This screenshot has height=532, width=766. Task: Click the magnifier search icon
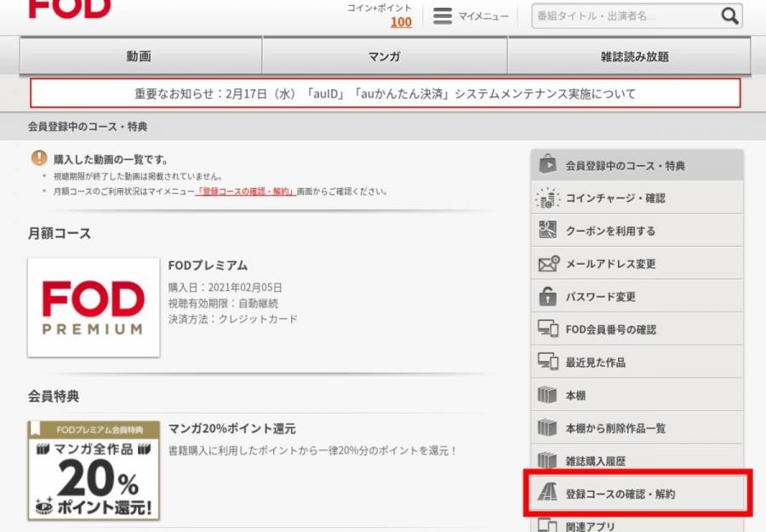[x=730, y=15]
